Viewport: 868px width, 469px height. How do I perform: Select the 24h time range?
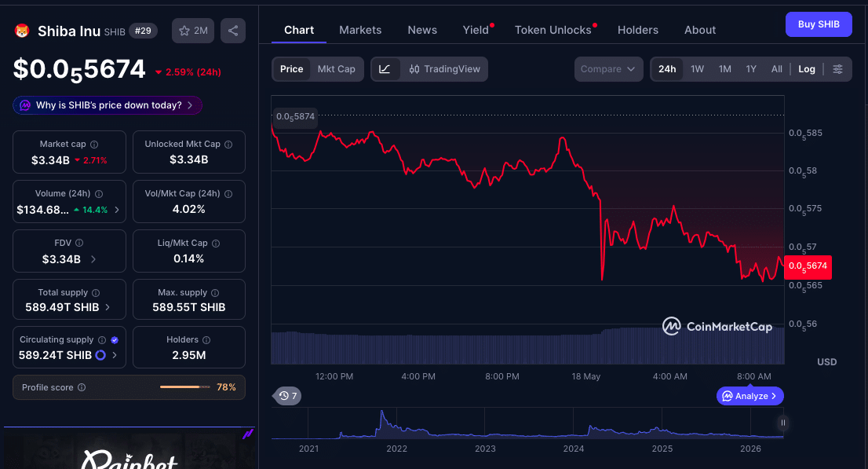(667, 69)
